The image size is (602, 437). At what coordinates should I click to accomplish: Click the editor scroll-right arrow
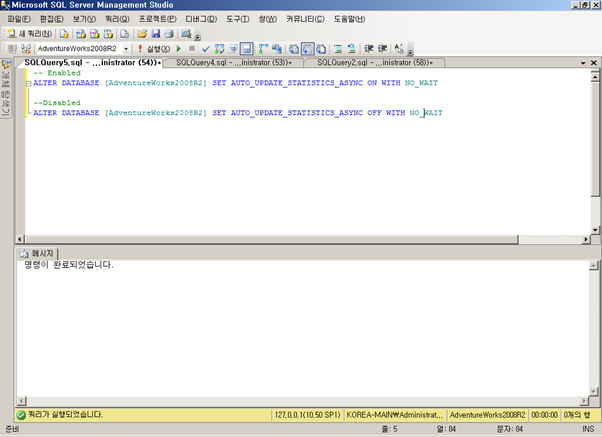(x=586, y=239)
